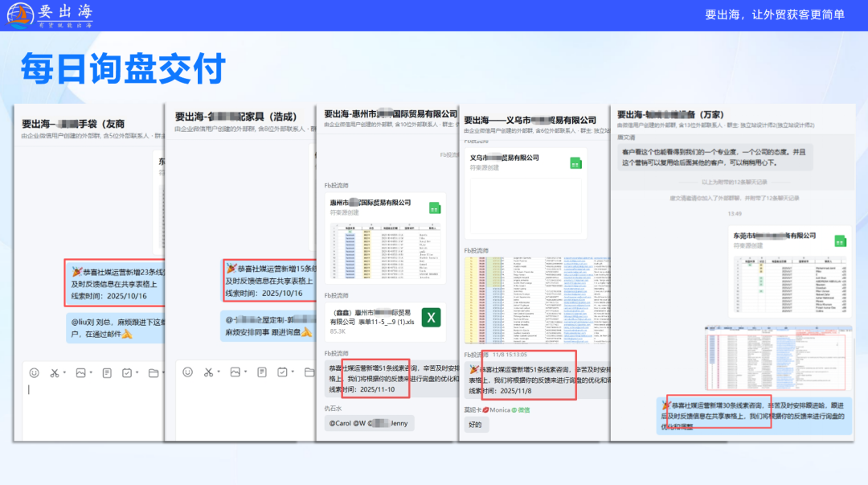The width and height of the screenshot is (868, 485).
Task: Expand image options arrow in 友商 chat
Action: (x=92, y=372)
